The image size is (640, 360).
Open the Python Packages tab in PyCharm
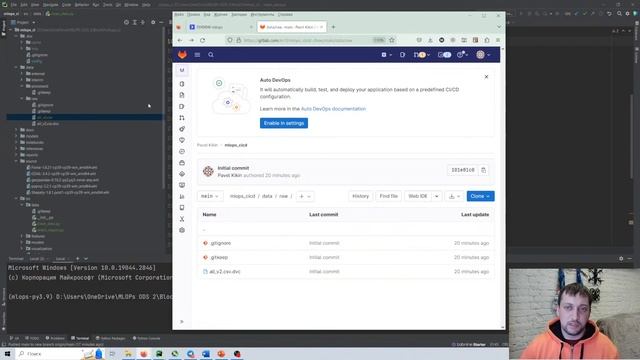click(111, 338)
